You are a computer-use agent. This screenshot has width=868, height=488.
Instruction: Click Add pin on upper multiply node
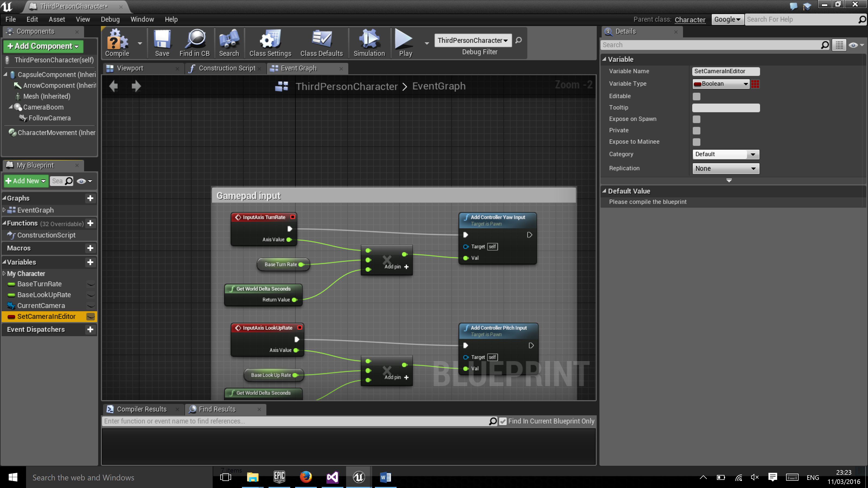tap(396, 267)
